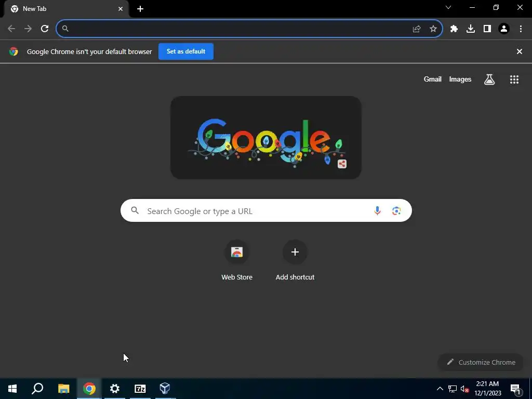Select the New Tab tab

click(x=66, y=9)
